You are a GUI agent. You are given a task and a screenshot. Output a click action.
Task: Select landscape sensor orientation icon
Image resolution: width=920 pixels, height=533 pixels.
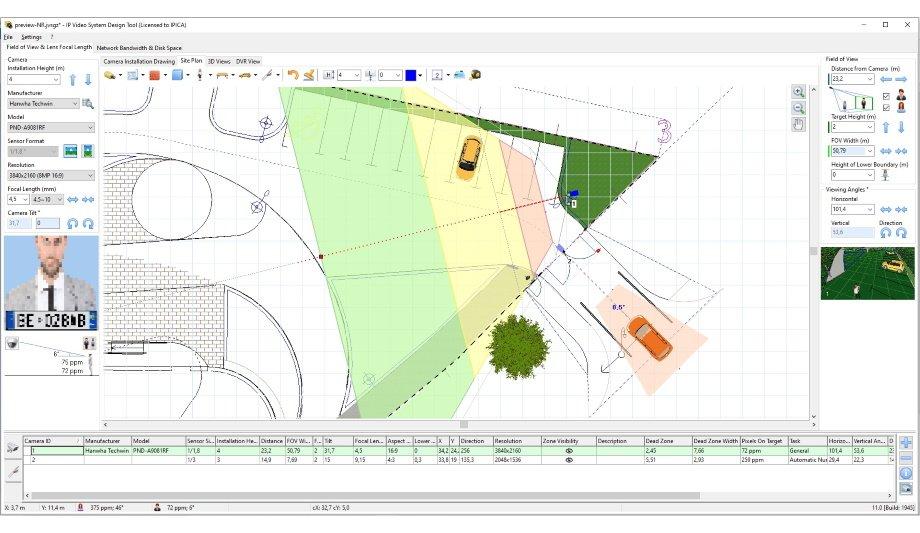tap(70, 151)
